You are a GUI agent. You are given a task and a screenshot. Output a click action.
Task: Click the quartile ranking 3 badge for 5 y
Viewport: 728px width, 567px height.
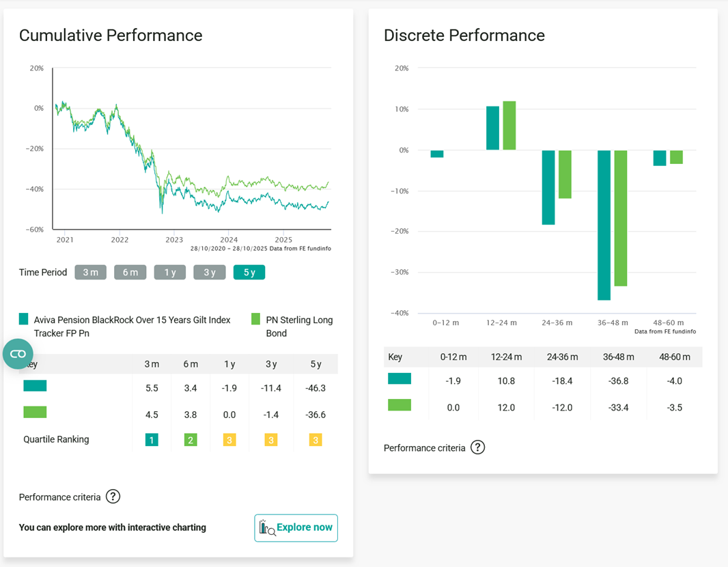pyautogui.click(x=316, y=440)
